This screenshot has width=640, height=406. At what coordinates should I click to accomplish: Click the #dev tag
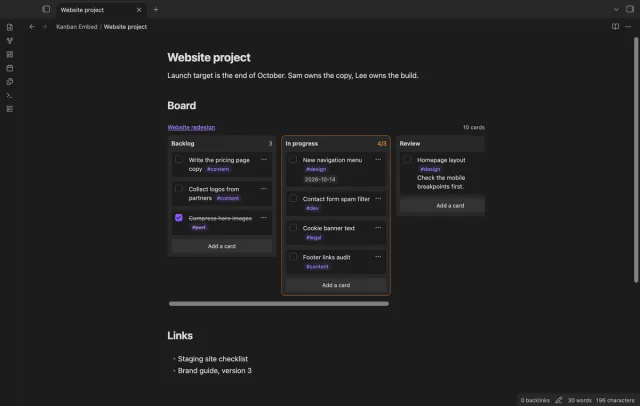coord(312,208)
